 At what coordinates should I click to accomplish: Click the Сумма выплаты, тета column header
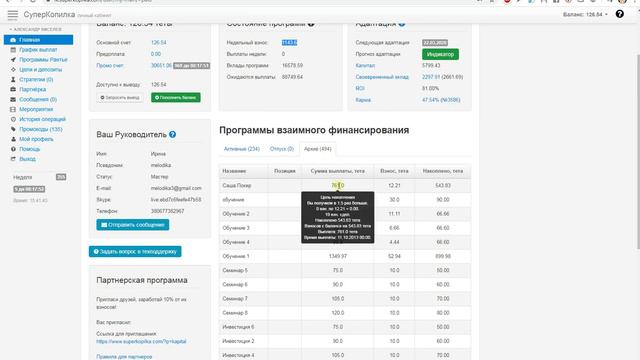pos(338,171)
